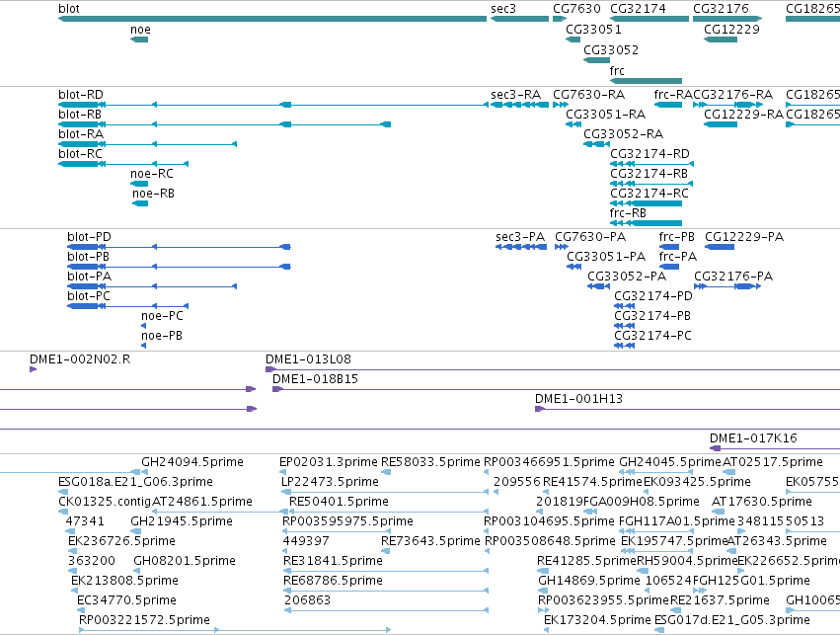Screen dimensions: 840x635
Task: Click the RE31841.5prime EST label
Action: coord(334,562)
